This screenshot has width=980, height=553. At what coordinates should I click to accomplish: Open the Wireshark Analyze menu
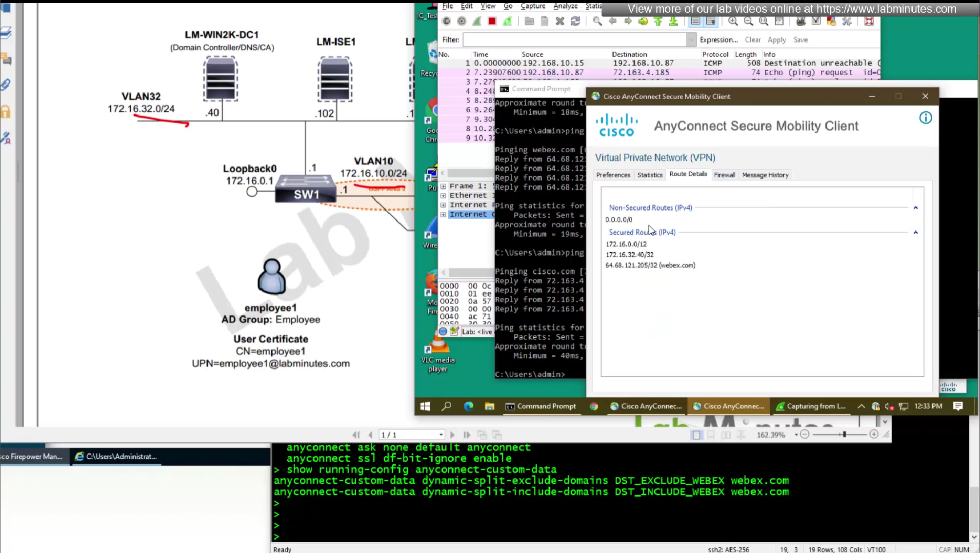[565, 6]
